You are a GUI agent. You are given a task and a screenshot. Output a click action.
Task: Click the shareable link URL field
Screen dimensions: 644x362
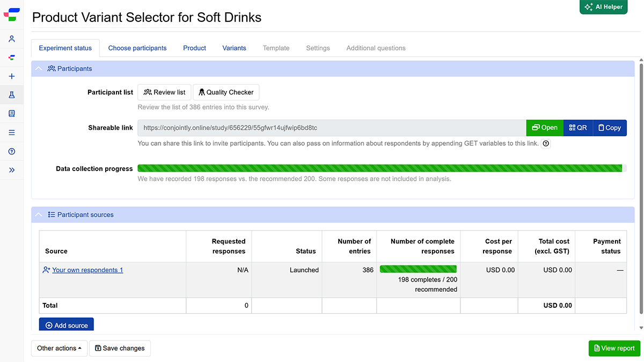click(332, 128)
